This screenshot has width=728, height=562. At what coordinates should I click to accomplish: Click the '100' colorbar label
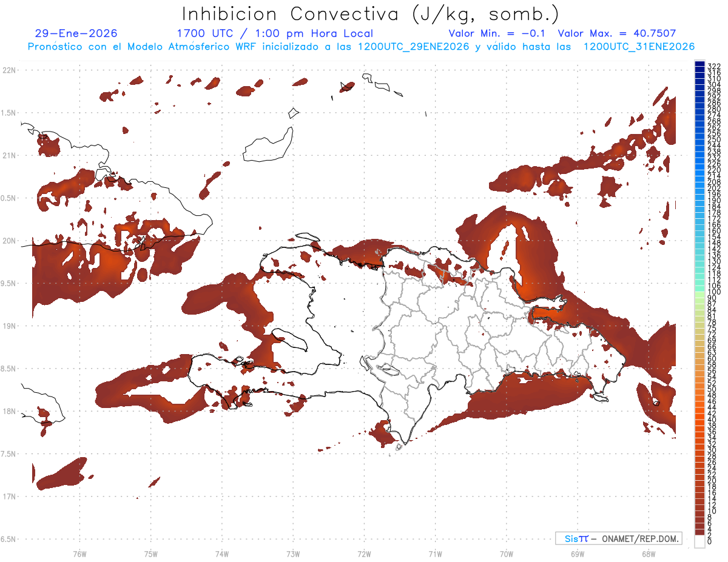713,292
